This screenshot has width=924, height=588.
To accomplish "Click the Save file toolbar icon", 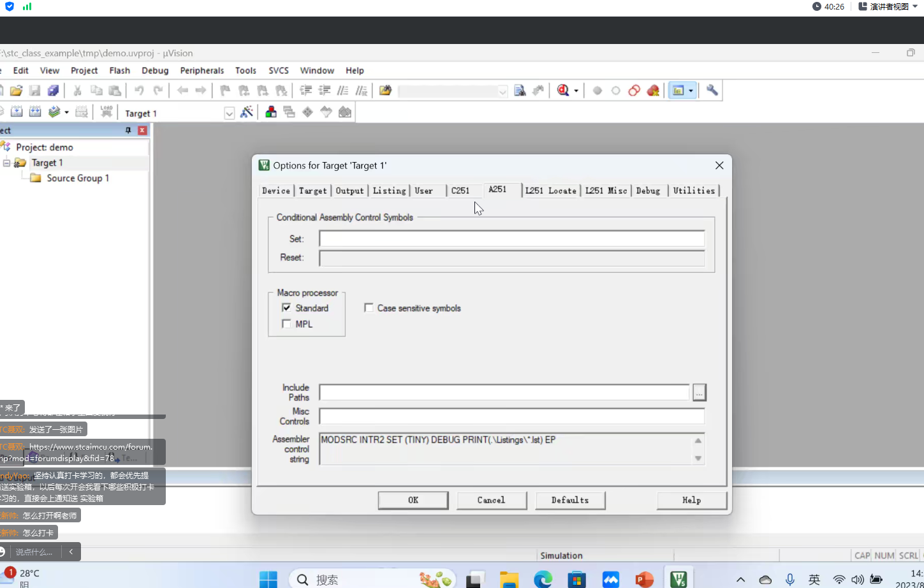I will (x=35, y=91).
